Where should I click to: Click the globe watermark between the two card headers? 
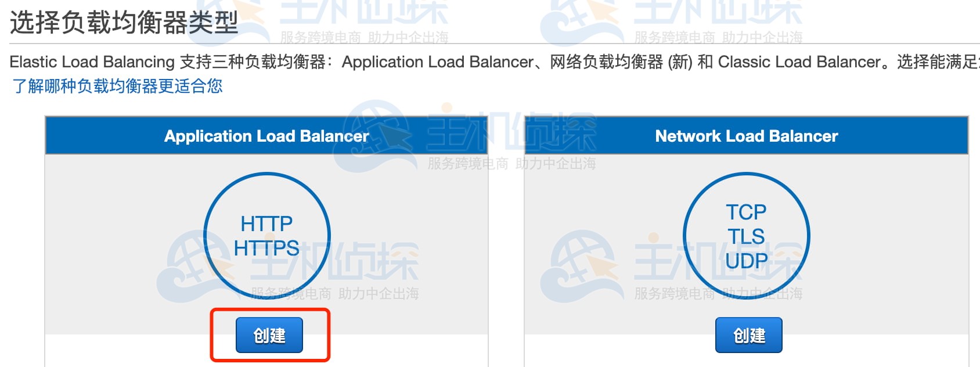(x=374, y=136)
